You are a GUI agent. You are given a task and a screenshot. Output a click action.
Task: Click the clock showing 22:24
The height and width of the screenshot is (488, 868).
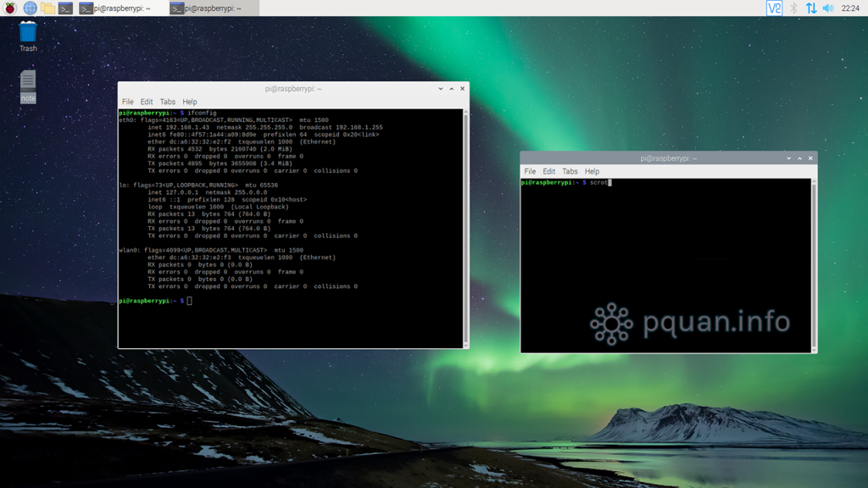tap(850, 8)
